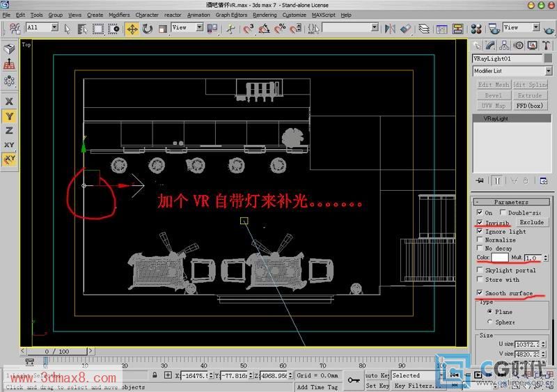The height and width of the screenshot is (392, 557).
Task: Open the Graph Editors menu
Action: 231,15
